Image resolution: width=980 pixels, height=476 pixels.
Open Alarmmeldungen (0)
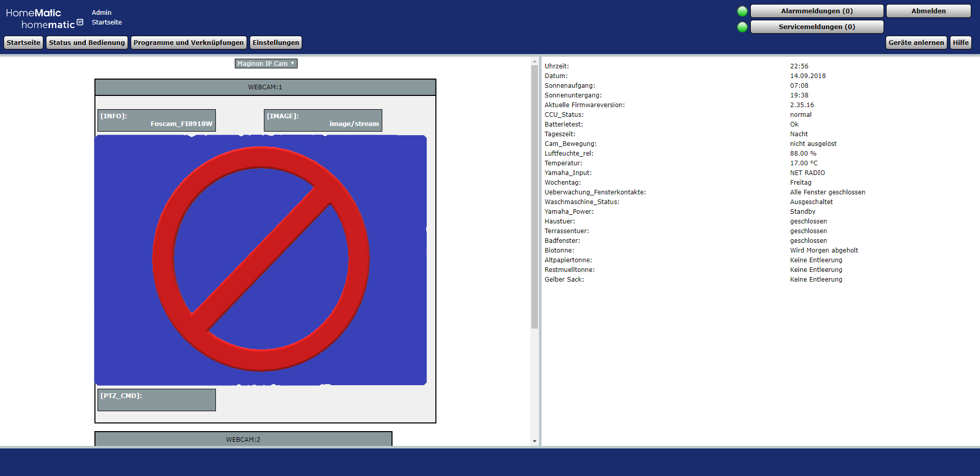point(817,11)
